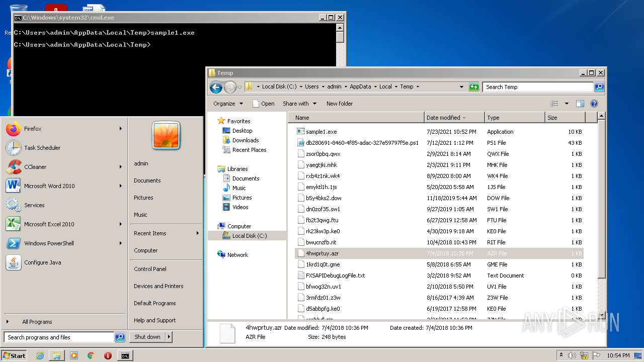
Task: Open Internet Explorer from the taskbar
Action: (x=40, y=355)
